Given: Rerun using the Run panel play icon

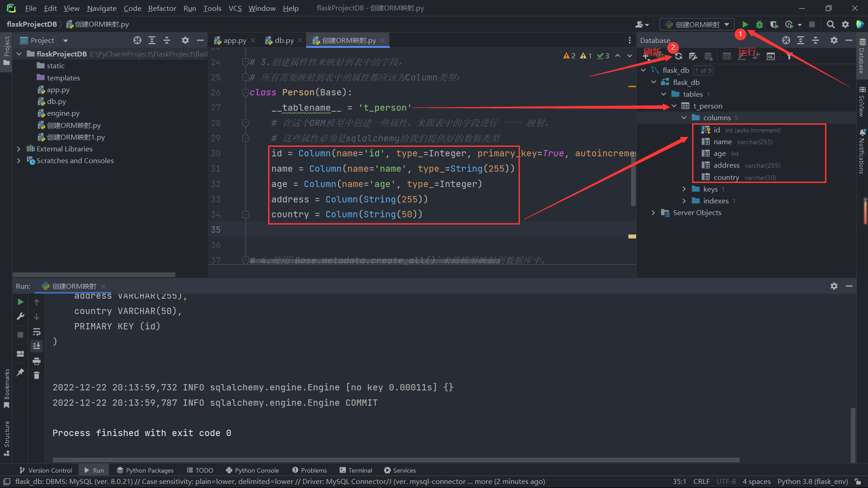Looking at the screenshot, I should click(20, 302).
